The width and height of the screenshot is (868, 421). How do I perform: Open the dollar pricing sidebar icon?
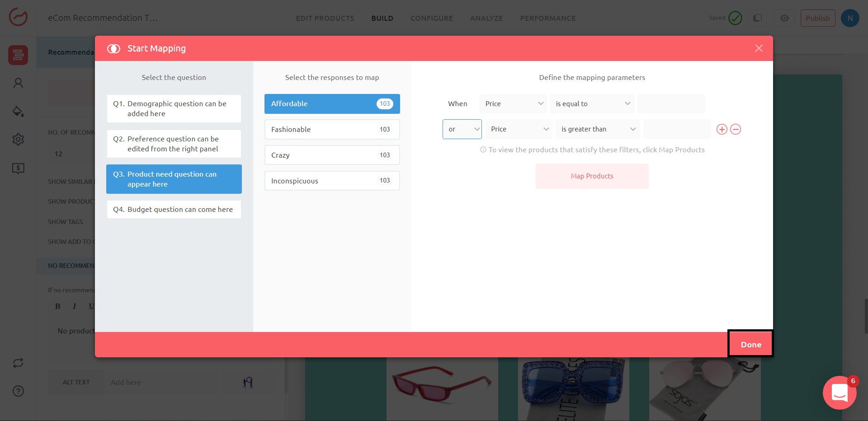pyautogui.click(x=18, y=168)
